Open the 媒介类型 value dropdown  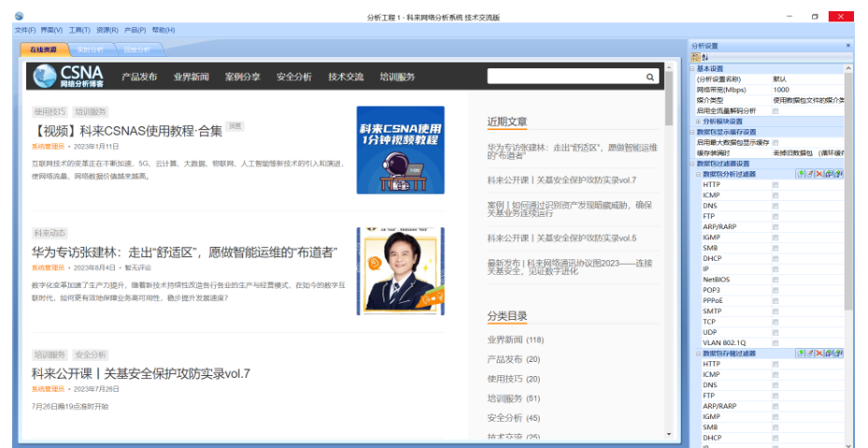(808, 100)
